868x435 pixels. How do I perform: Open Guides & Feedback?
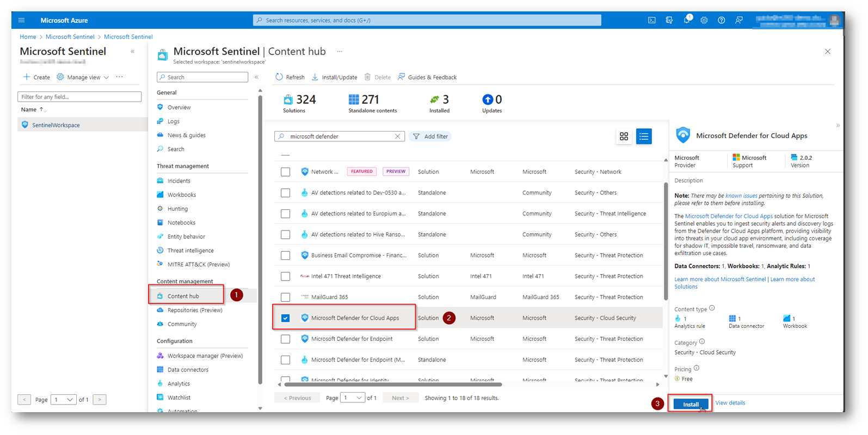(x=427, y=77)
